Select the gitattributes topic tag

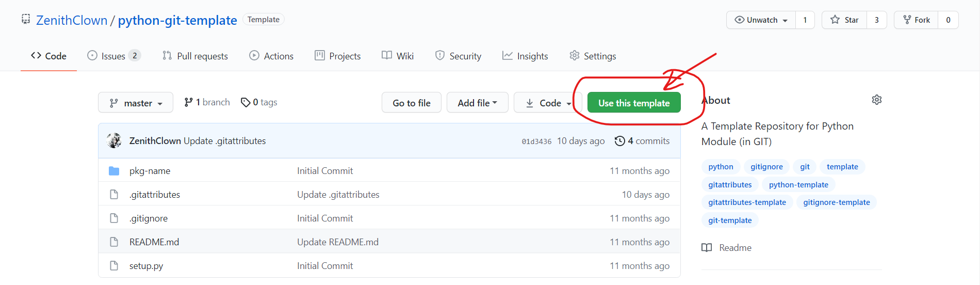(730, 185)
